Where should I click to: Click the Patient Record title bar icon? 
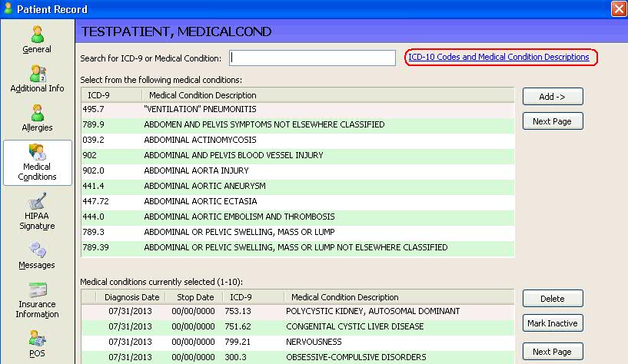tap(8, 8)
